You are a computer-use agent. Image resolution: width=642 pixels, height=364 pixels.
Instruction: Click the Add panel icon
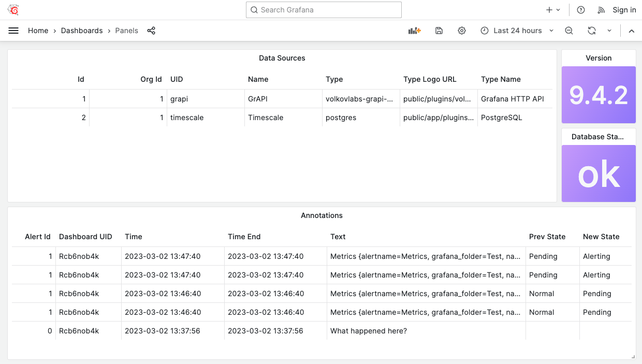click(414, 31)
